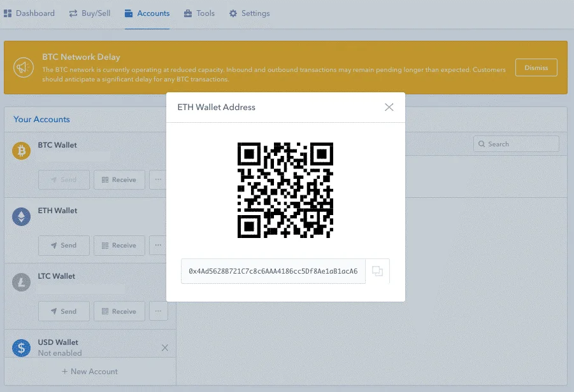Click the BTC Network Delay heading
Screen dimensions: 574x392
click(81, 57)
